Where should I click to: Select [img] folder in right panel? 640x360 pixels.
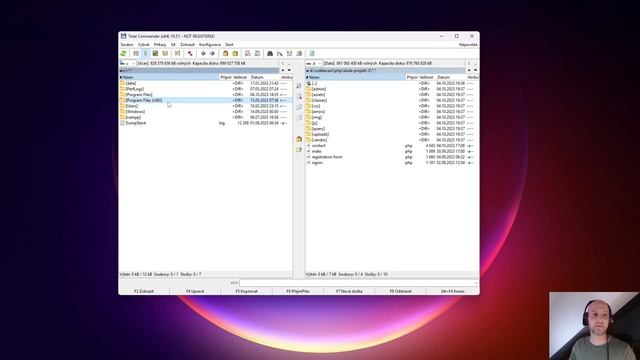[392, 117]
